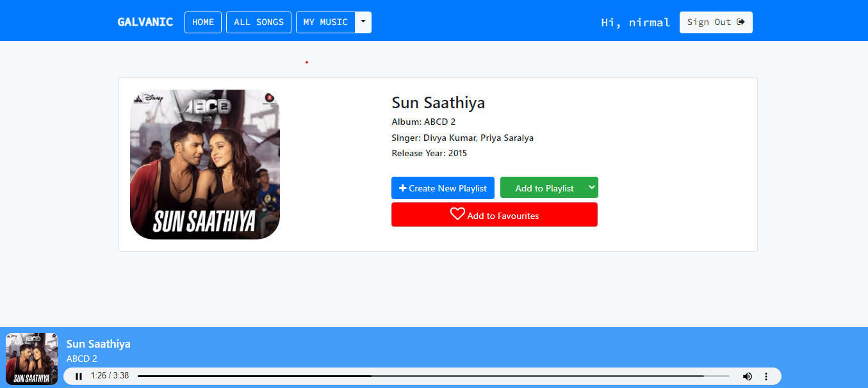The height and width of the screenshot is (388, 868).
Task: Sign Out of the account
Action: [716, 22]
